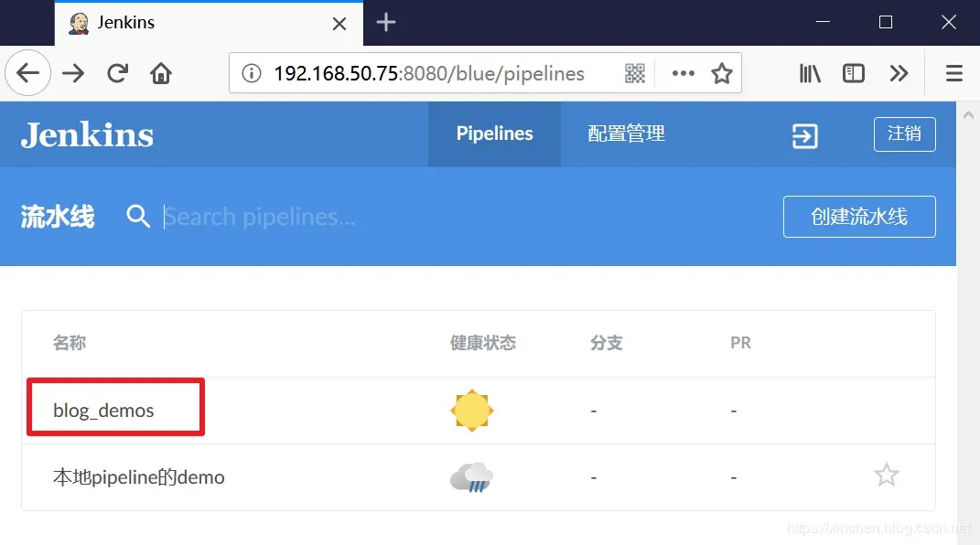Click the logout arrow icon in navbar
Image resolution: width=980 pixels, height=545 pixels.
803,134
